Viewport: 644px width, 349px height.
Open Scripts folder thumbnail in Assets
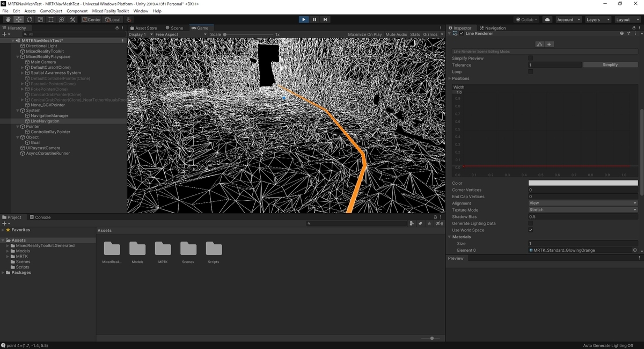214,249
